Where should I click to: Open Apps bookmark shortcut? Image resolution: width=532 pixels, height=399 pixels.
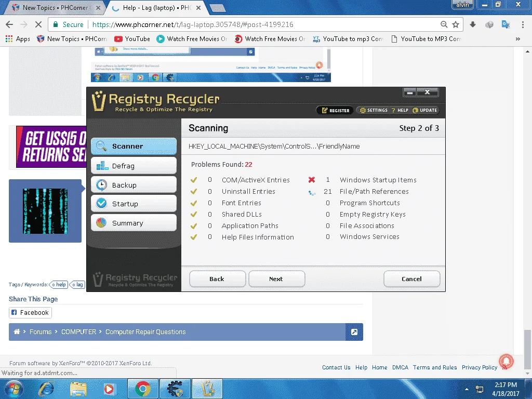pos(18,38)
